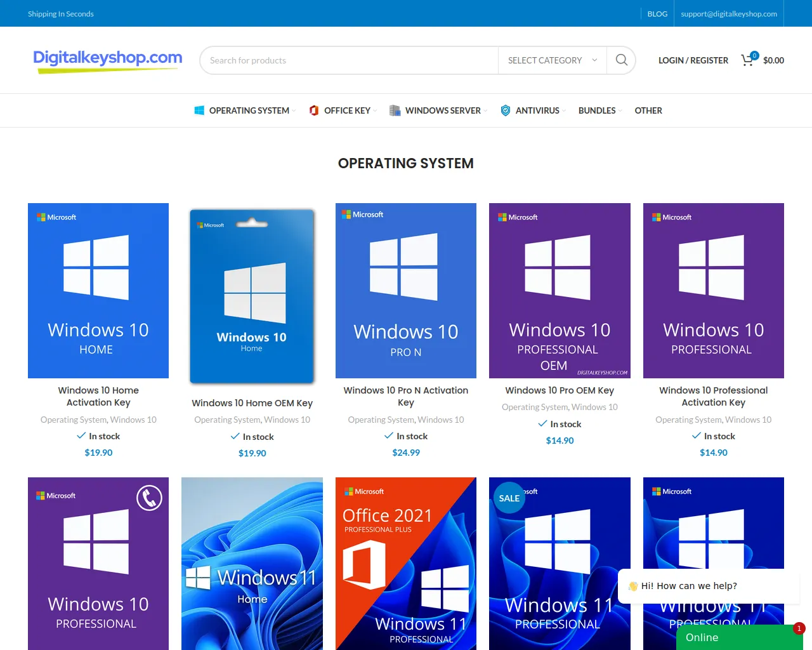Open Windows 10 Professional Activation Key title
The image size is (812, 650).
click(714, 396)
